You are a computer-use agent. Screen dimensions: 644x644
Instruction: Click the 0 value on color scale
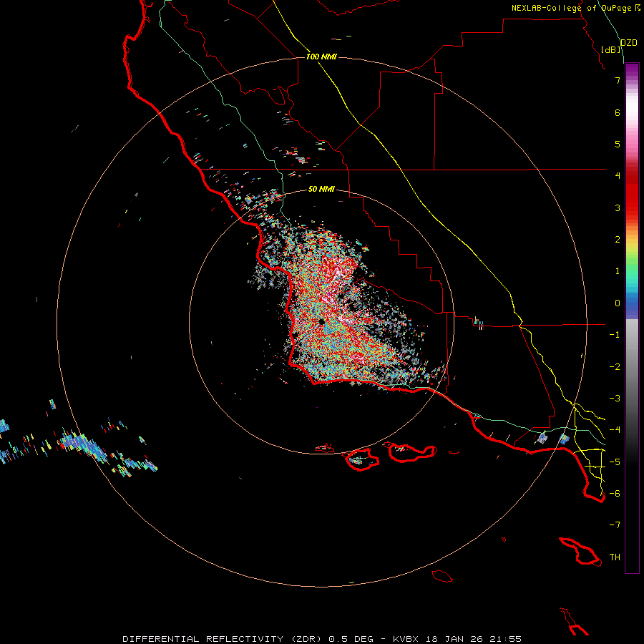point(618,303)
